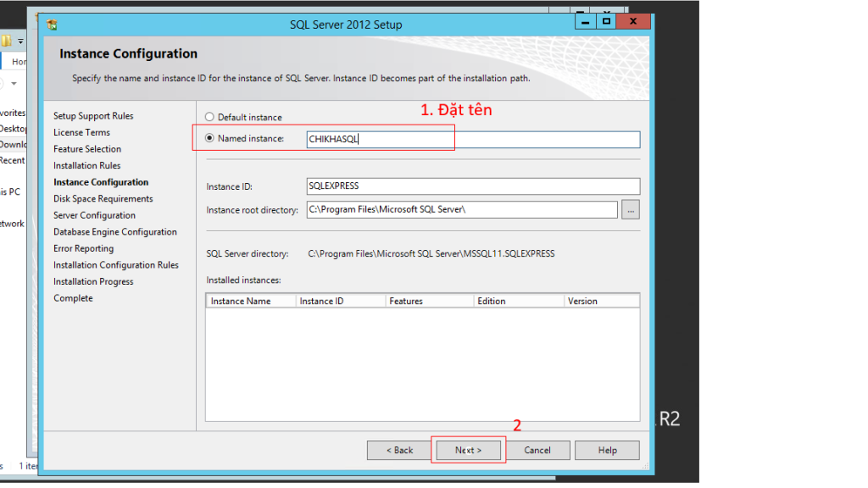Select Instance Configuration step in sidebar
Image resolution: width=868 pixels, height=488 pixels.
(101, 183)
